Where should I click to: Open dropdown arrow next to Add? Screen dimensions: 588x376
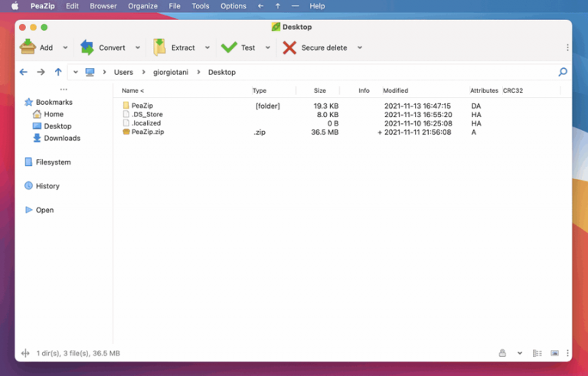pos(65,47)
